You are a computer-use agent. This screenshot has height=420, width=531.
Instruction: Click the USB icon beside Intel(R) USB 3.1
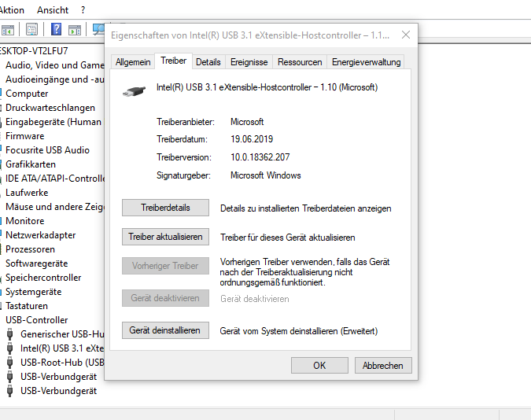10,348
